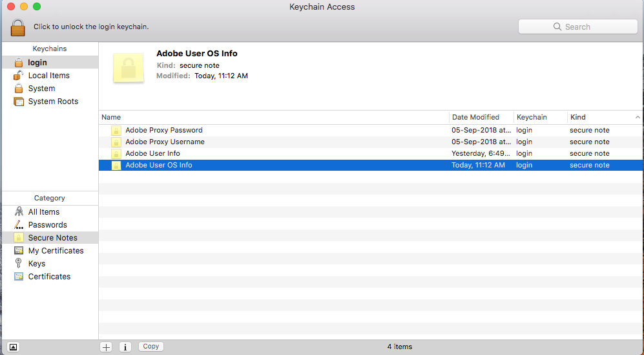Image resolution: width=644 pixels, height=355 pixels.
Task: Sort items by the Name column
Action: [274, 117]
